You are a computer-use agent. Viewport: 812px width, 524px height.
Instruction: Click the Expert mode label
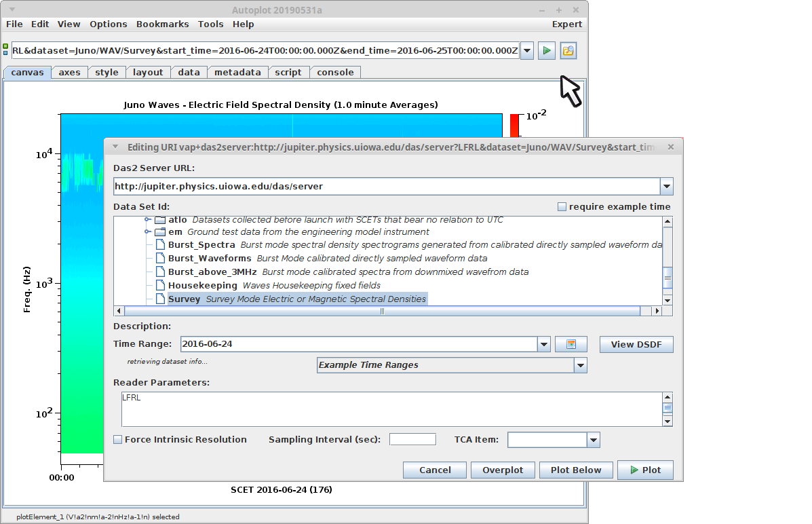(x=567, y=24)
